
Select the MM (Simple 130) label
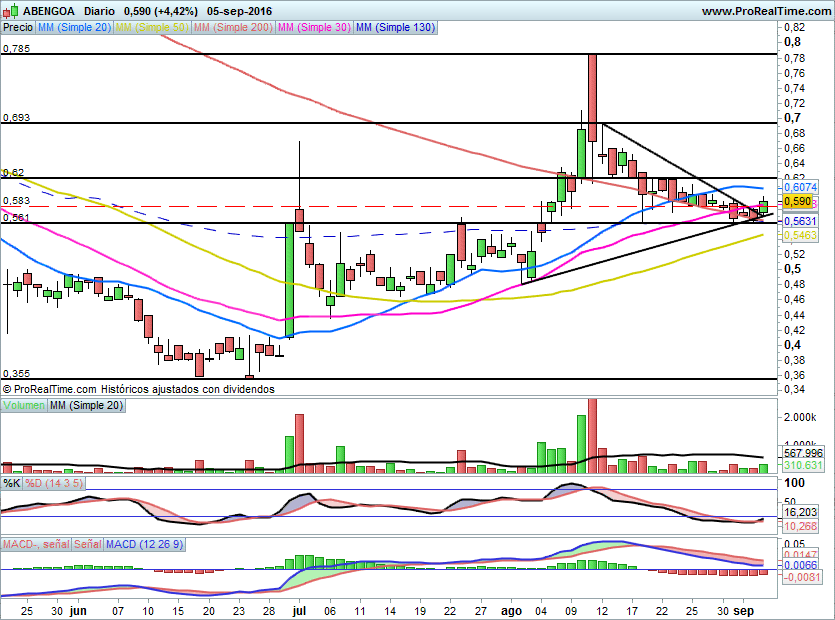(395, 27)
